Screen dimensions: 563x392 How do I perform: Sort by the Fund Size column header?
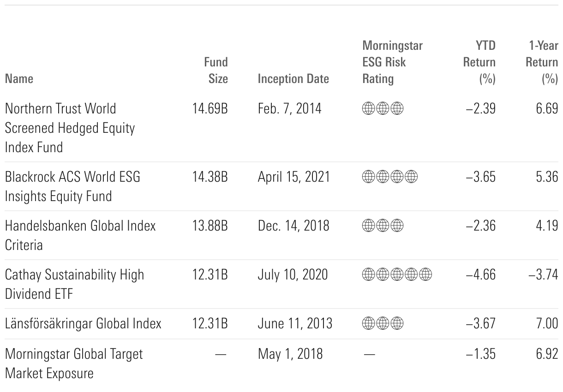[x=217, y=70]
